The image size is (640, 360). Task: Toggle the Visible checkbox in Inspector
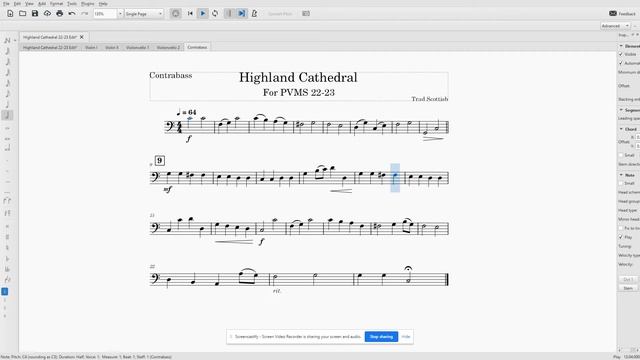coord(621,54)
